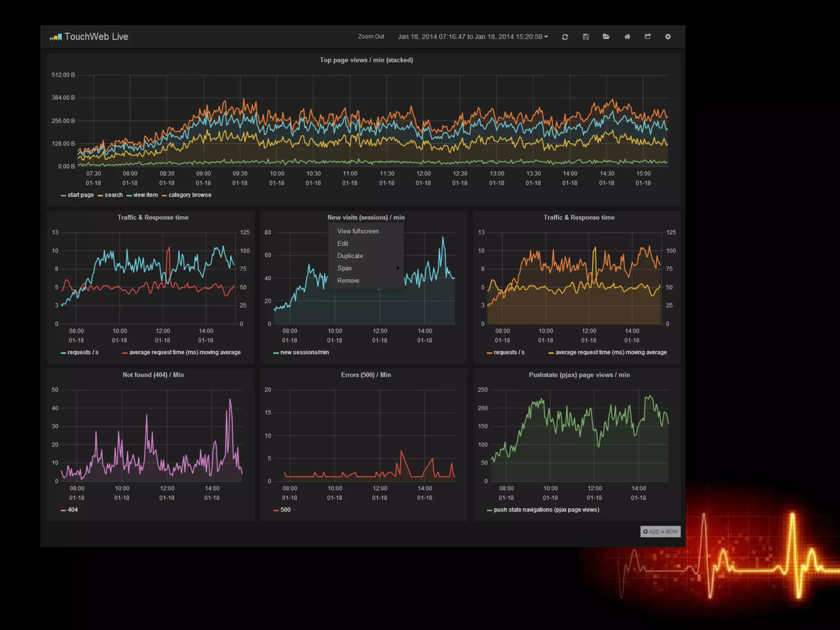The width and height of the screenshot is (840, 630).
Task: Click the category browse legend color swatch
Action: 164,196
